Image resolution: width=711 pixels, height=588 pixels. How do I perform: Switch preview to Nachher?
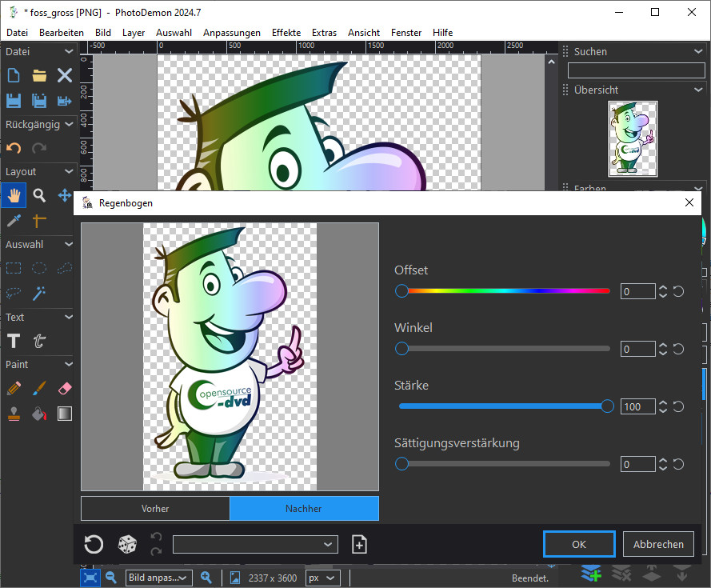[x=304, y=509]
